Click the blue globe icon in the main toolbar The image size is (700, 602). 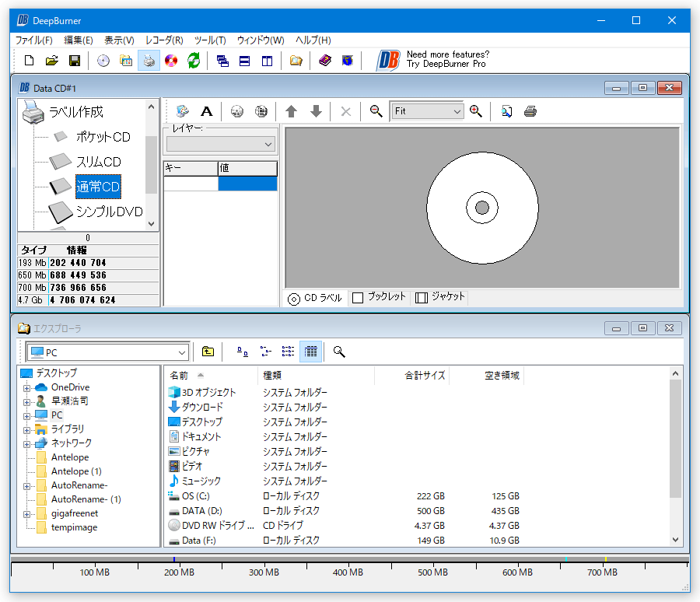(x=348, y=61)
